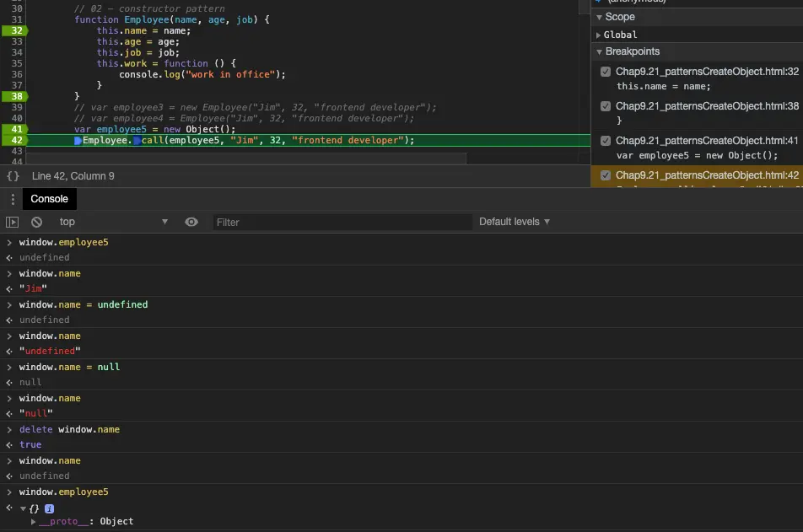Show the console sidebar panel icon
The image size is (803, 532).
pos(13,223)
